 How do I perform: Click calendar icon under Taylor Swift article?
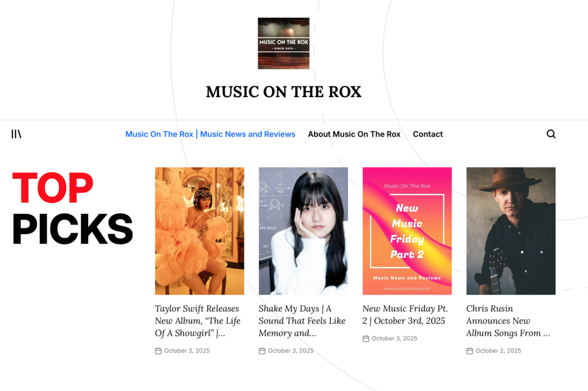(158, 351)
